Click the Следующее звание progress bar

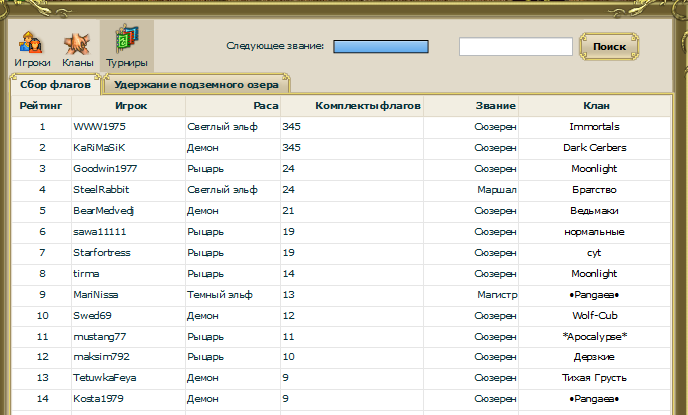tap(380, 47)
